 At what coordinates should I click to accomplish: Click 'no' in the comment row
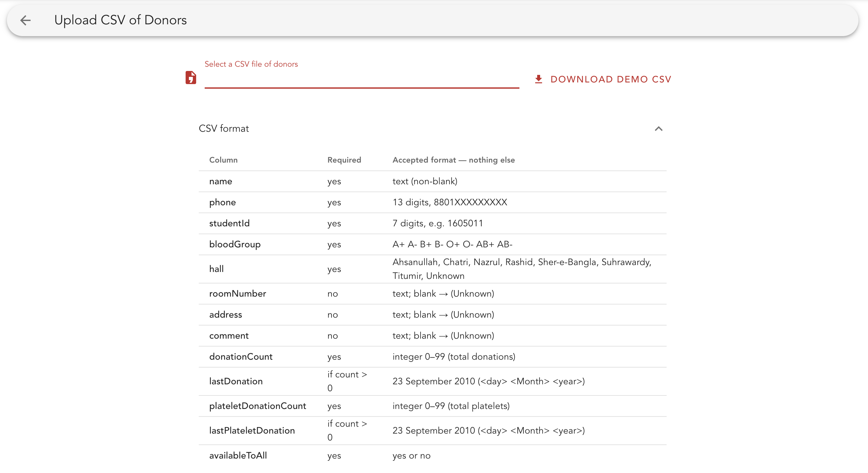click(x=332, y=336)
